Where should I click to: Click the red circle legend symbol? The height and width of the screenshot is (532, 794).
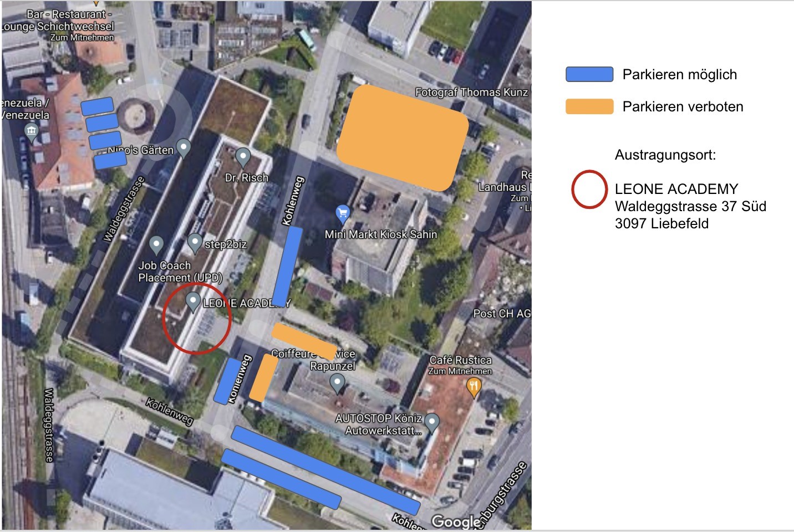(589, 190)
